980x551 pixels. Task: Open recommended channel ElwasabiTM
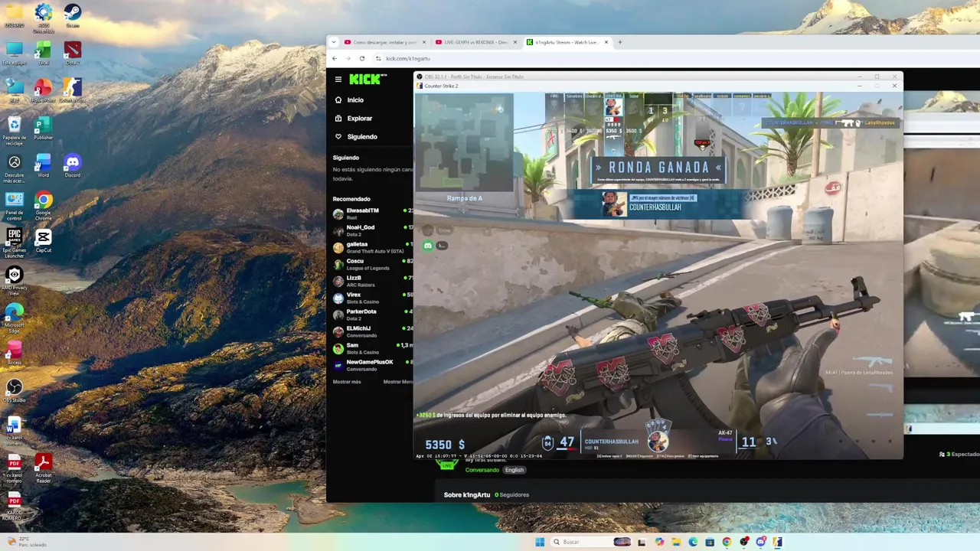[x=373, y=214]
